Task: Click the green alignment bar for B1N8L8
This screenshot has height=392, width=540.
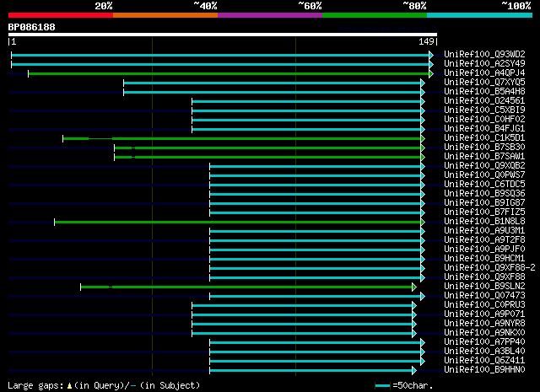Action: coord(238,222)
